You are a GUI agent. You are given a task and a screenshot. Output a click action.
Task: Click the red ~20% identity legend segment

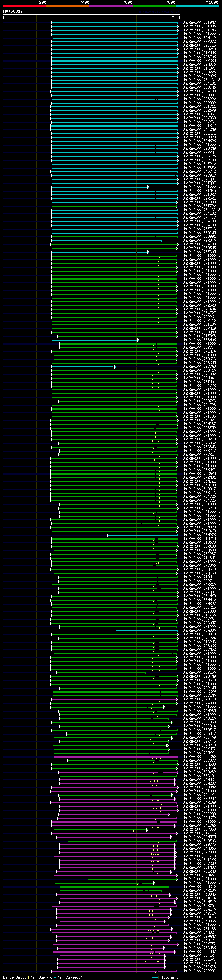tap(25, 6)
